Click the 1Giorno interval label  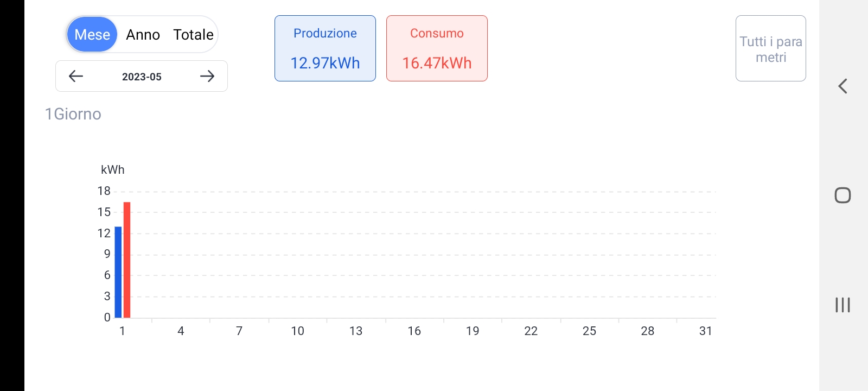tap(73, 114)
